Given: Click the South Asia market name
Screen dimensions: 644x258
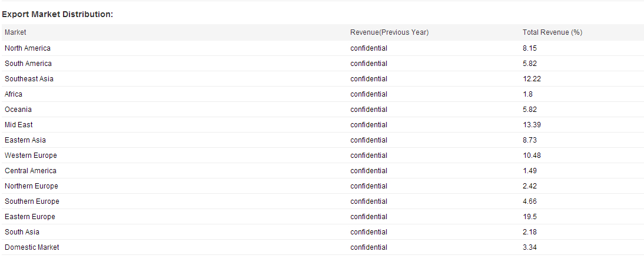Looking at the screenshot, I should pyautogui.click(x=22, y=232).
